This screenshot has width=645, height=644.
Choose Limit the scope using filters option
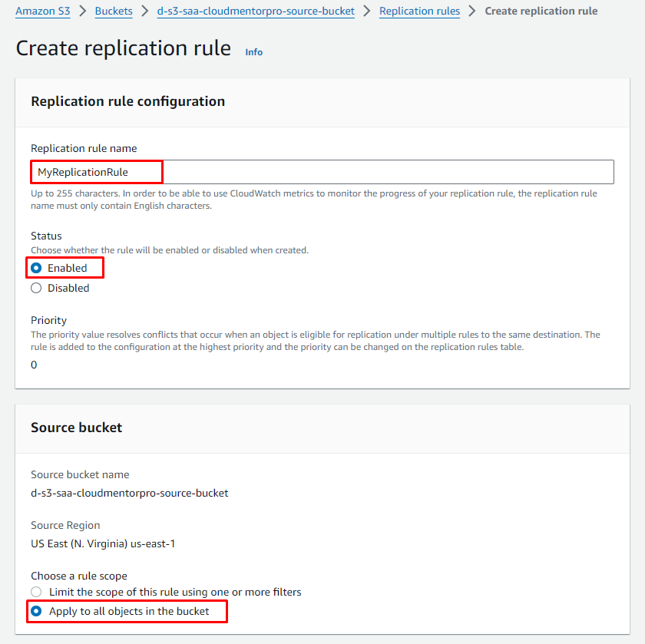pos(36,592)
